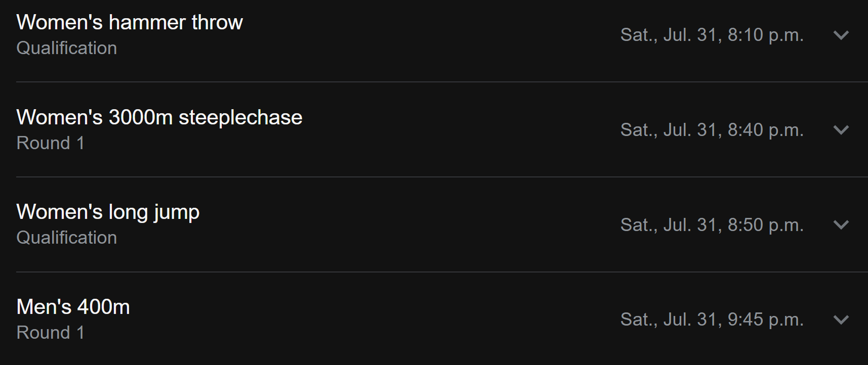The height and width of the screenshot is (365, 868).
Task: Click the 8:10 p.m. start time
Action: coord(765,35)
